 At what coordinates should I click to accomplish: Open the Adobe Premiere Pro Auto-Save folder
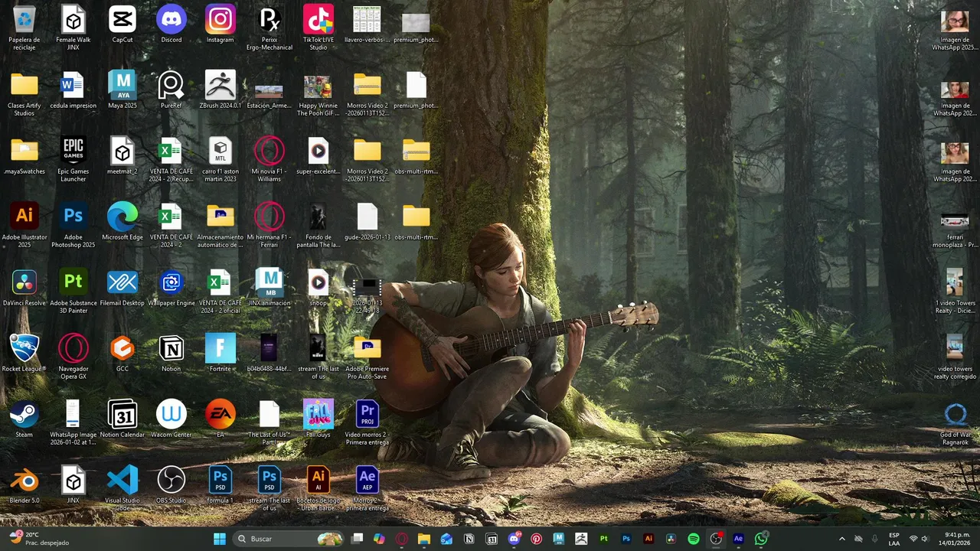click(x=367, y=357)
